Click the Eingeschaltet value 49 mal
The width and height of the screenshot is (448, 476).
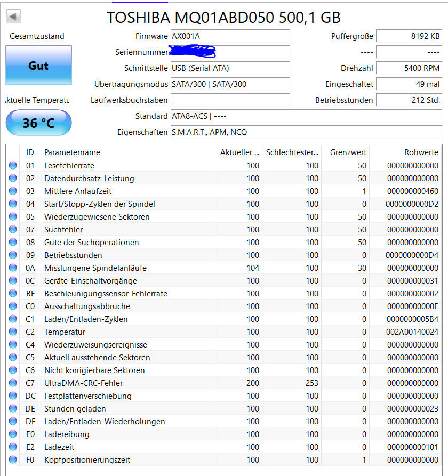tap(409, 84)
